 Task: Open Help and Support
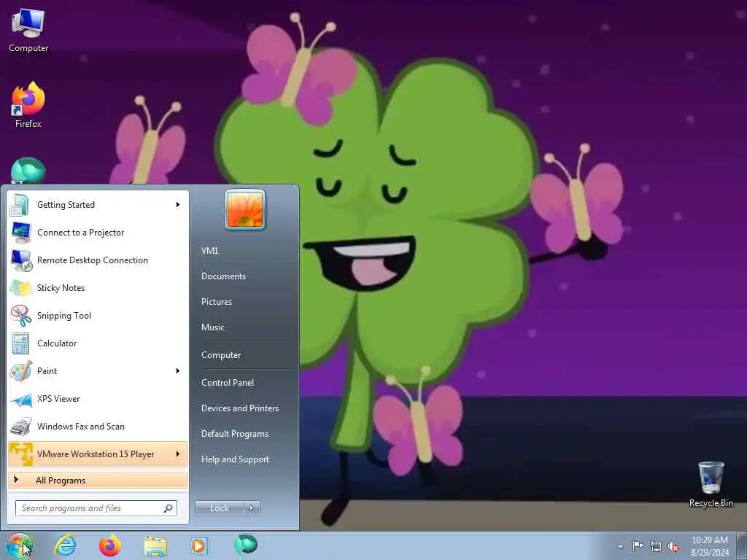click(236, 459)
